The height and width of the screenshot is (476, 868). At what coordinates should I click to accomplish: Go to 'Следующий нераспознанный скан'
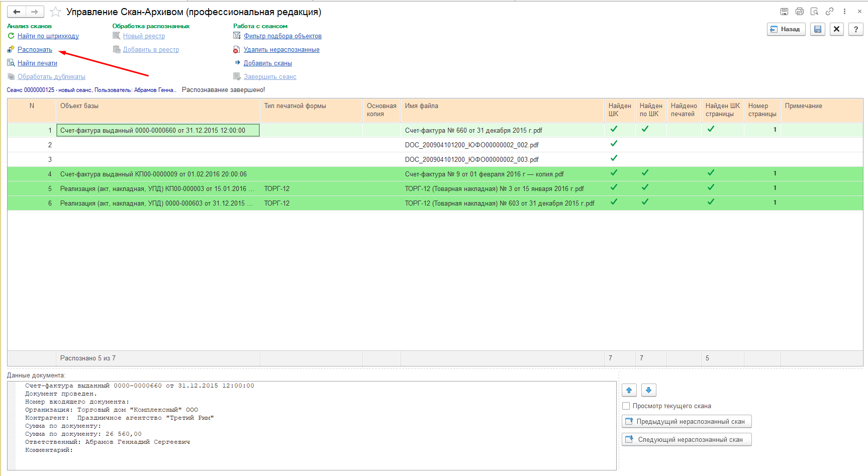point(687,440)
